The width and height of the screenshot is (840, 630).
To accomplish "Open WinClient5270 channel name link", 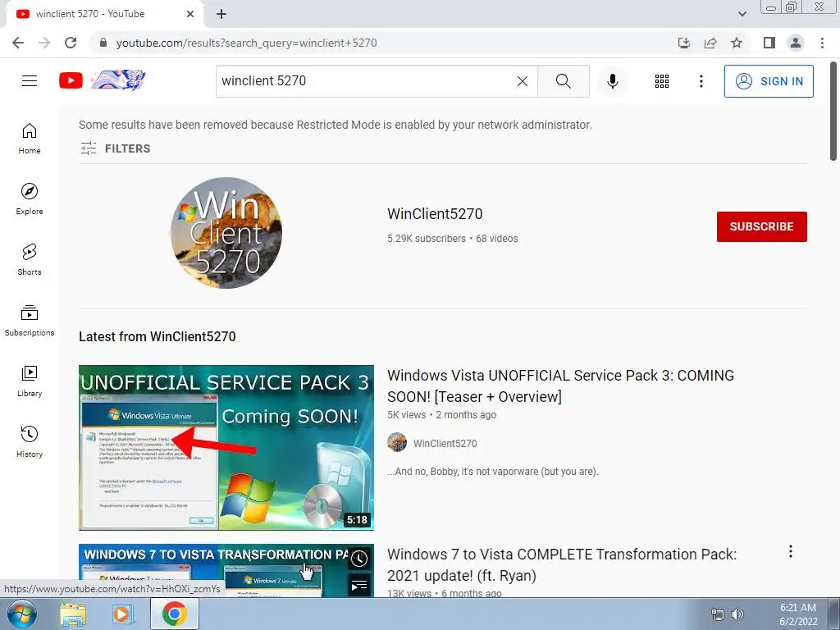I will [x=435, y=214].
